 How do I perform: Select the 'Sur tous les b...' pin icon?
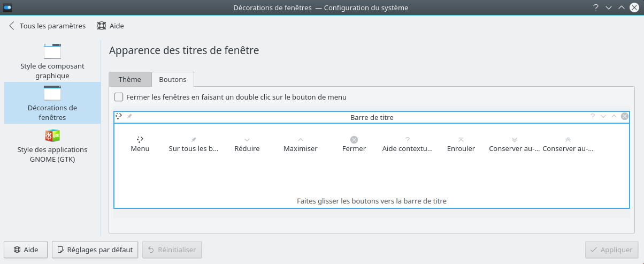pos(194,139)
